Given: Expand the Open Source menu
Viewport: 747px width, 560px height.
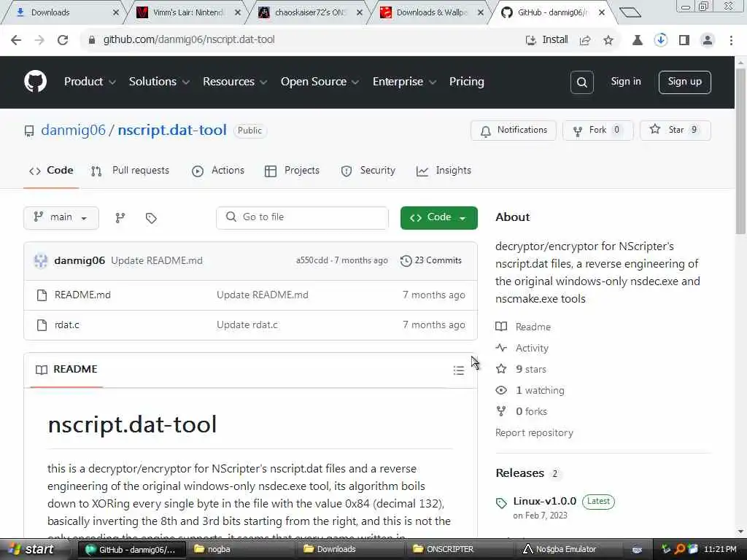Looking at the screenshot, I should click(x=320, y=82).
